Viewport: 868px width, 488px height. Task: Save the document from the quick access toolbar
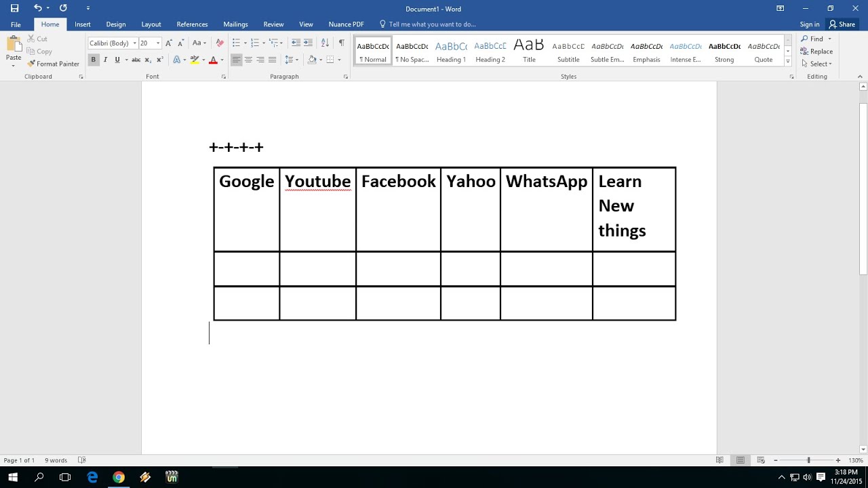coord(14,8)
